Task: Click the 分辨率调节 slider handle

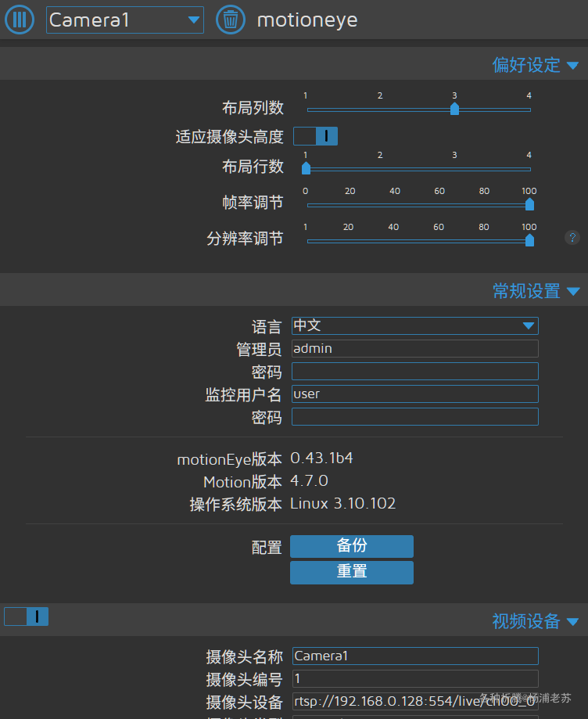Action: point(529,240)
